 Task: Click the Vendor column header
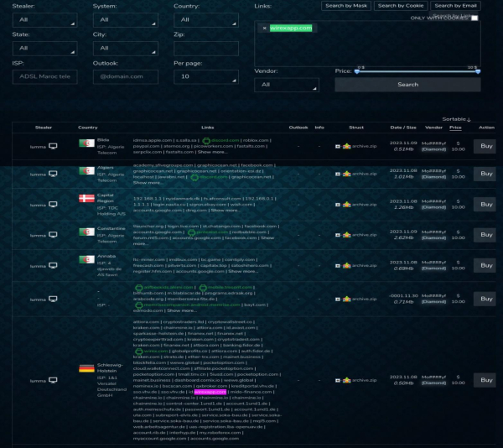[x=433, y=128]
